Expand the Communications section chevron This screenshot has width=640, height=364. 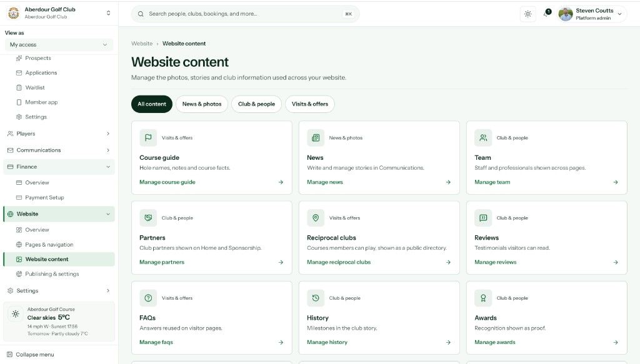108,150
